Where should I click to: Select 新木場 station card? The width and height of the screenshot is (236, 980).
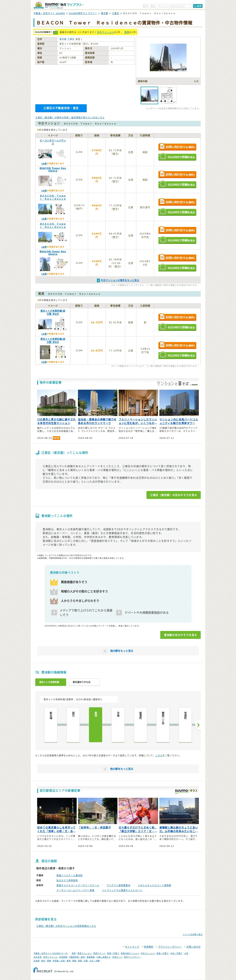tap(51, 725)
